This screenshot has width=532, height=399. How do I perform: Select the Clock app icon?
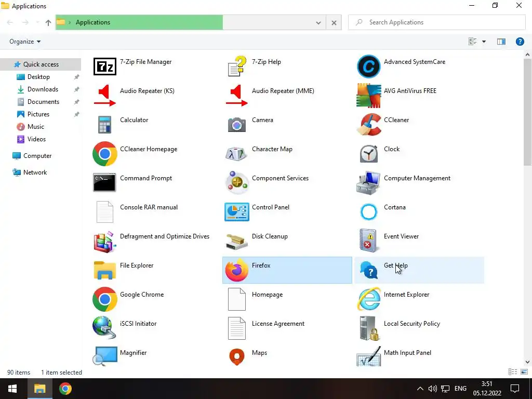pos(369,154)
